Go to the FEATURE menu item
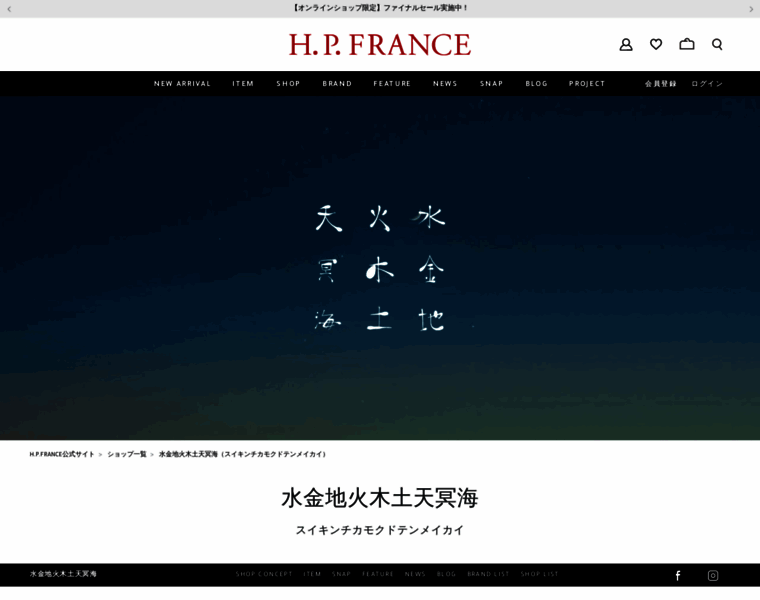760x600 pixels. tap(392, 84)
